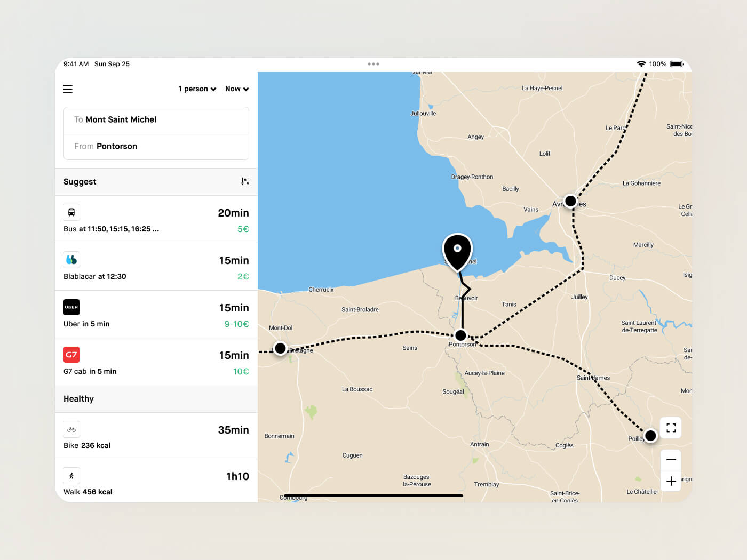Screen dimensions: 747x560
Task: Click the Healthy section header
Action: pyautogui.click(x=156, y=399)
